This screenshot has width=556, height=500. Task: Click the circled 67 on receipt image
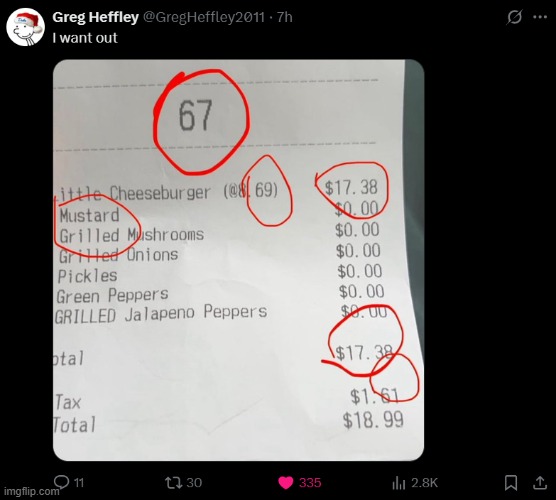pyautogui.click(x=201, y=122)
